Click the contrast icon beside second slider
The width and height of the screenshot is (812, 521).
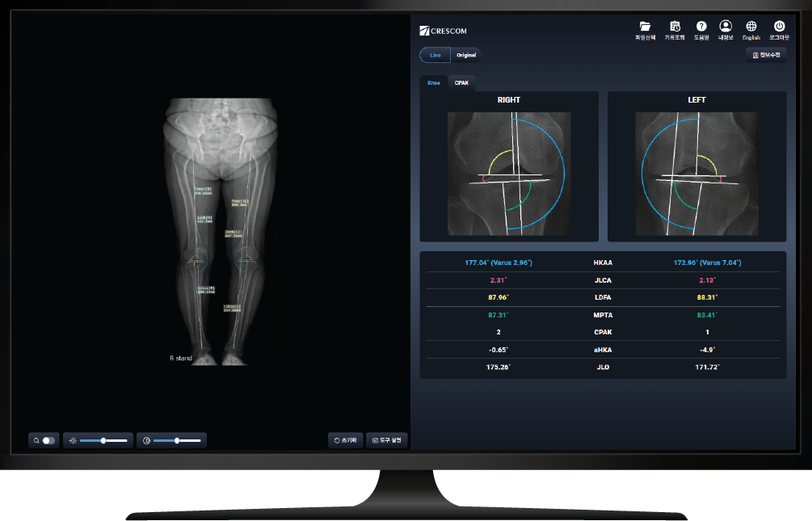(146, 440)
